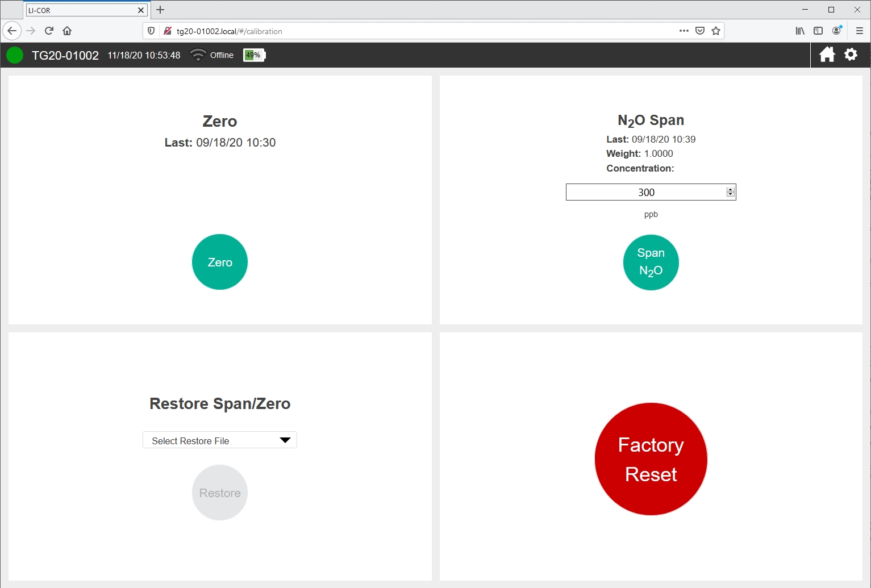Click the 49% battery indicator
This screenshot has height=588, width=871.
254,55
